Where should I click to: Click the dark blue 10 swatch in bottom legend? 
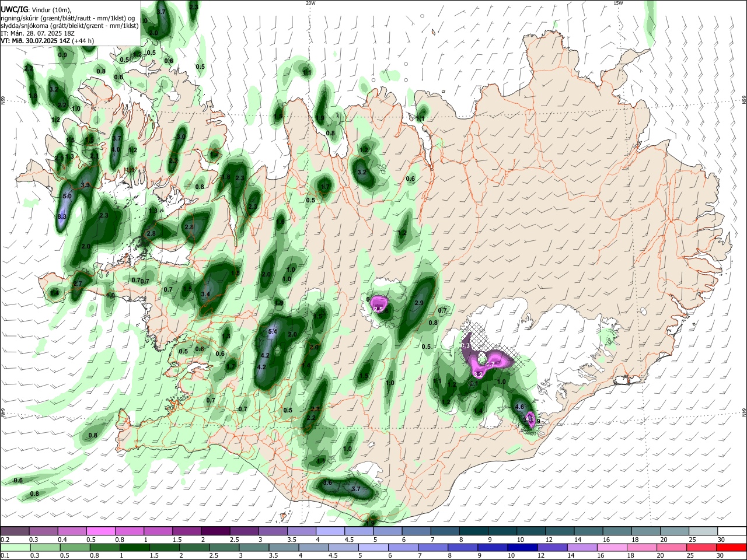click(x=521, y=547)
